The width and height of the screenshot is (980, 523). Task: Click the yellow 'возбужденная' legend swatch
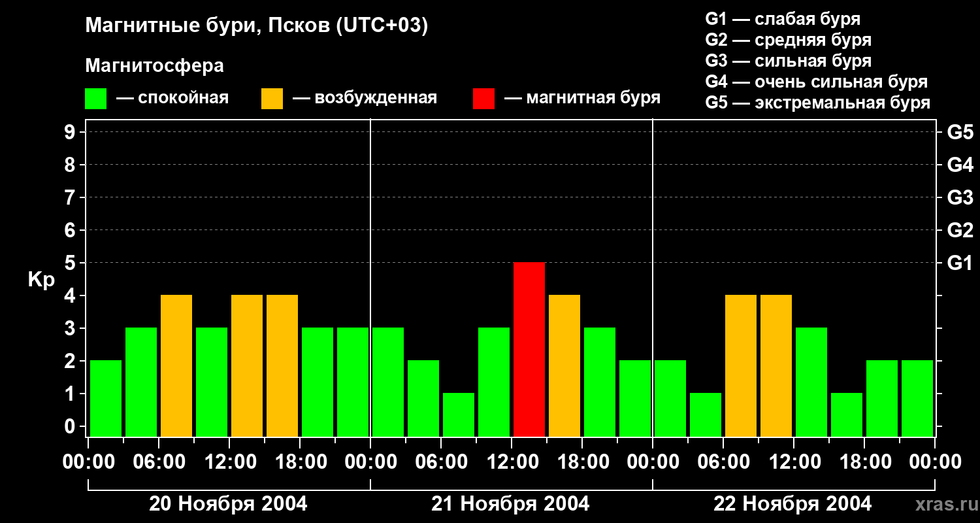272,99
